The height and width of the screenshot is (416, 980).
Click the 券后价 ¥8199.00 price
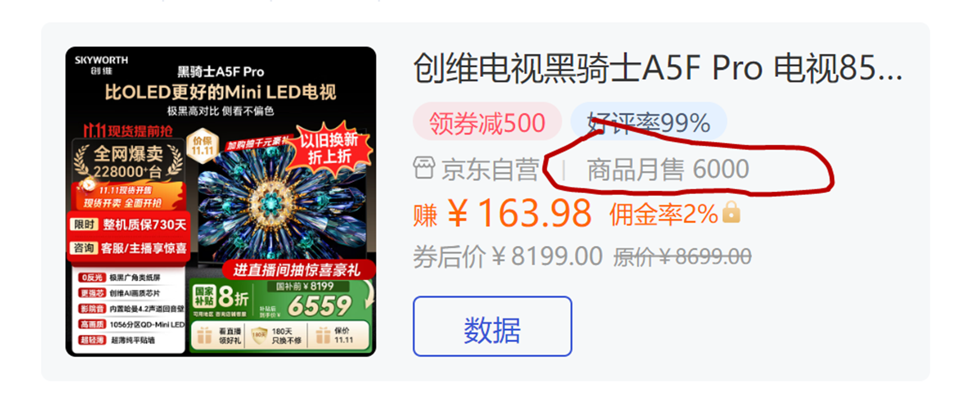pos(508,256)
